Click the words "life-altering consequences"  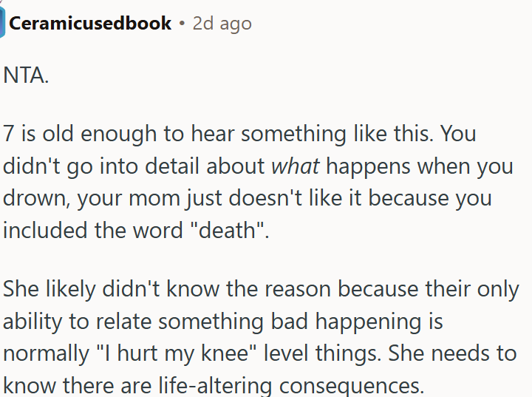(291, 386)
